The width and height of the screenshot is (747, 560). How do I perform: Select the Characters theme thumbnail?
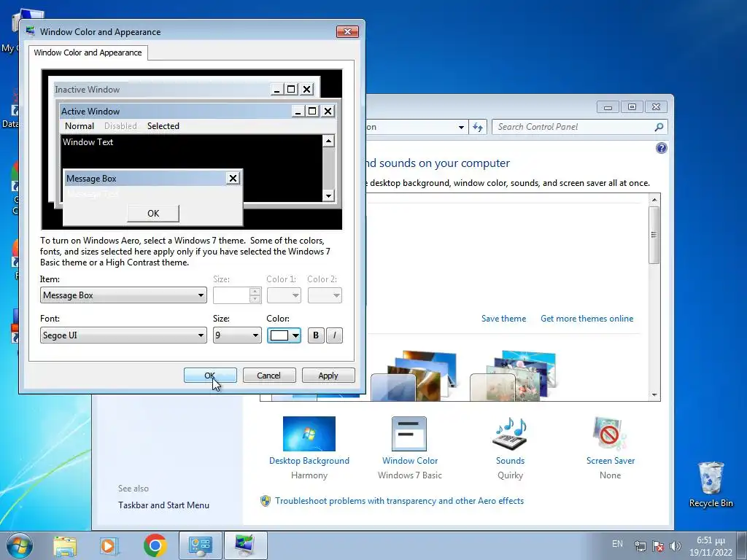pyautogui.click(x=513, y=376)
